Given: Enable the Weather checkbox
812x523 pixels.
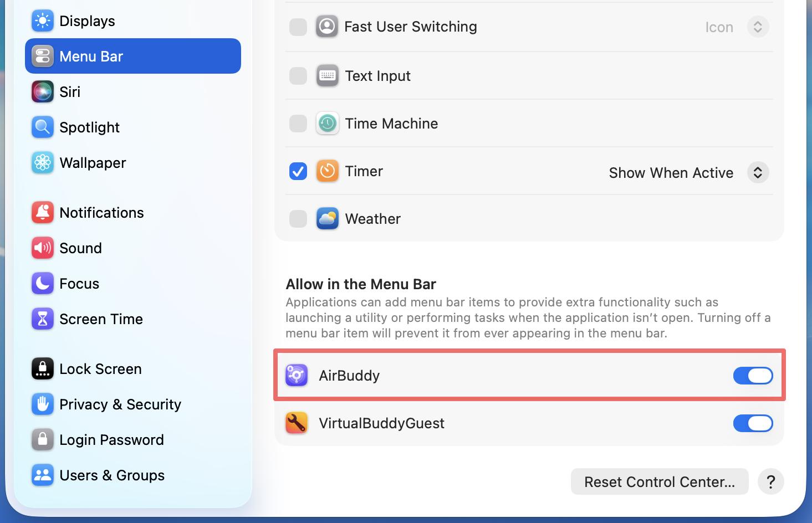Looking at the screenshot, I should point(298,219).
